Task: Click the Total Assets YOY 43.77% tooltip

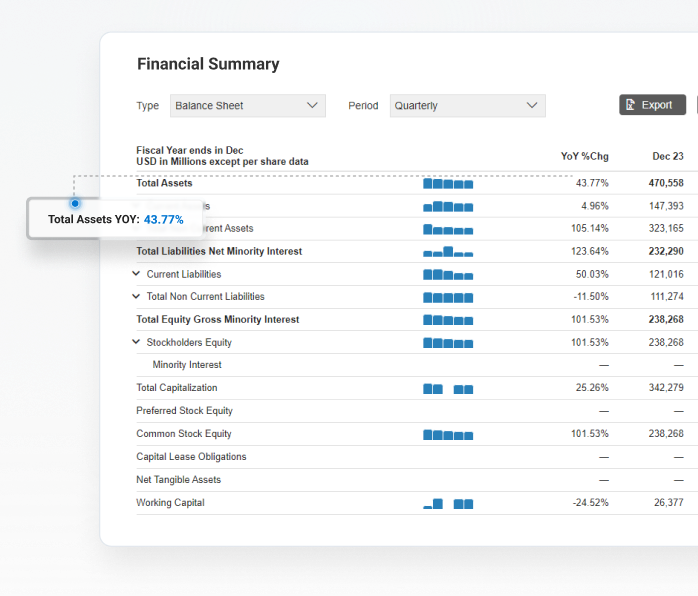Action: pyautogui.click(x=116, y=219)
